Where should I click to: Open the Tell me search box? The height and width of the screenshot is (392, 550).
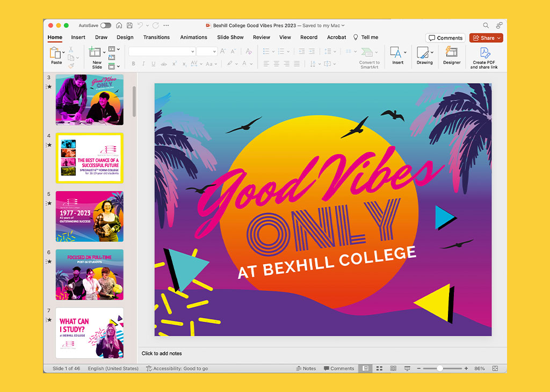pyautogui.click(x=366, y=37)
